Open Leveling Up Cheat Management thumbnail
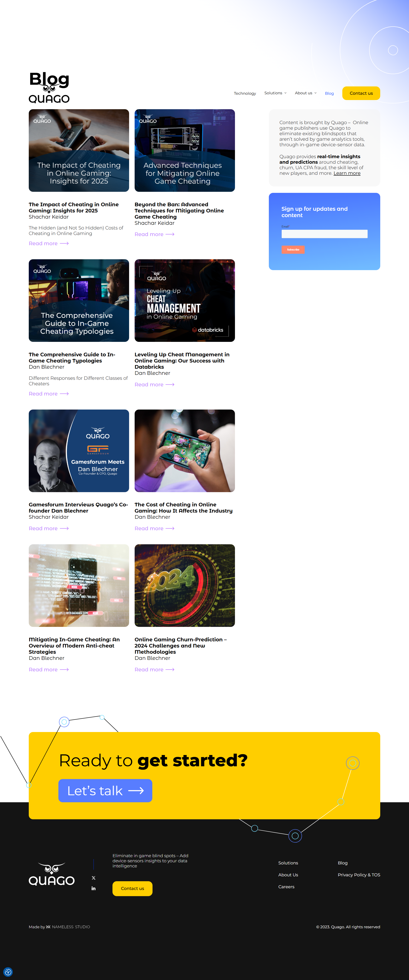 coord(185,301)
